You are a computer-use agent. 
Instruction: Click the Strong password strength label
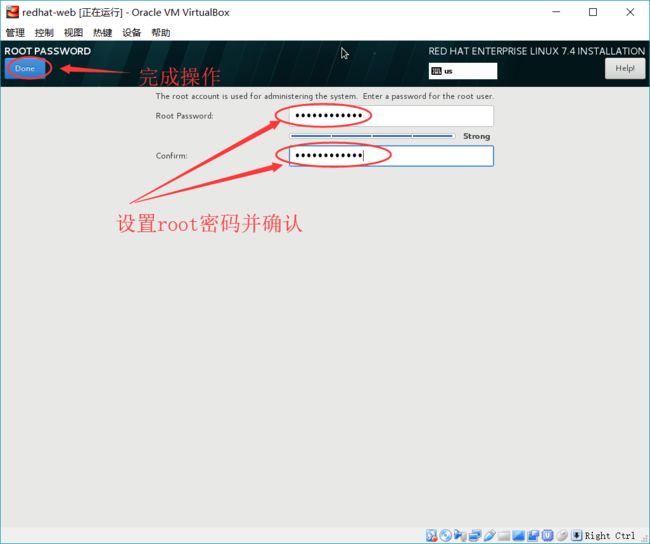[x=476, y=136]
